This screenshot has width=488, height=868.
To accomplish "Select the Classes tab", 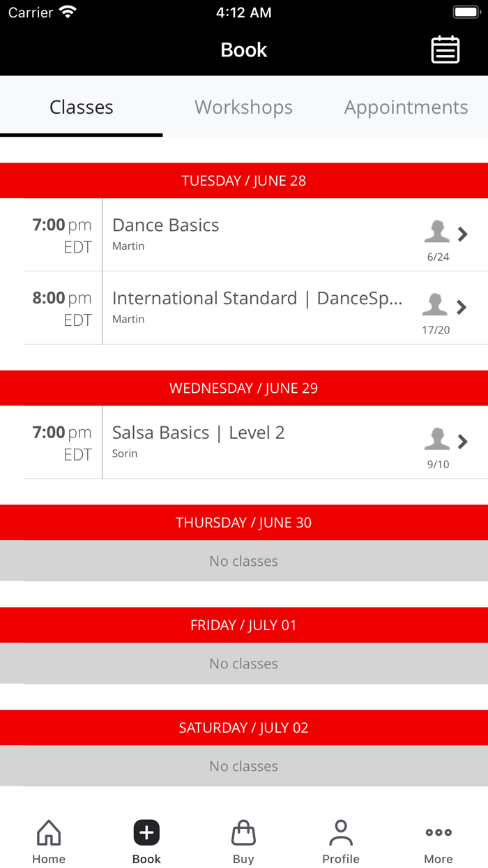I will 81,107.
